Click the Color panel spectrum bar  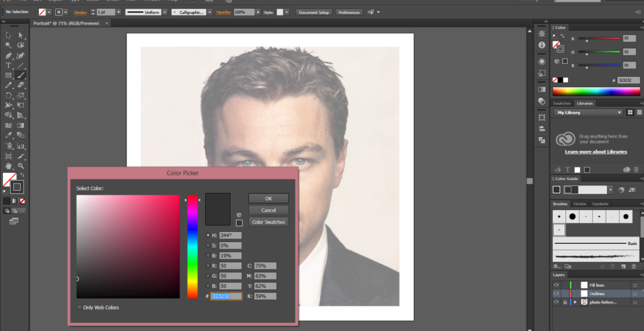596,92
